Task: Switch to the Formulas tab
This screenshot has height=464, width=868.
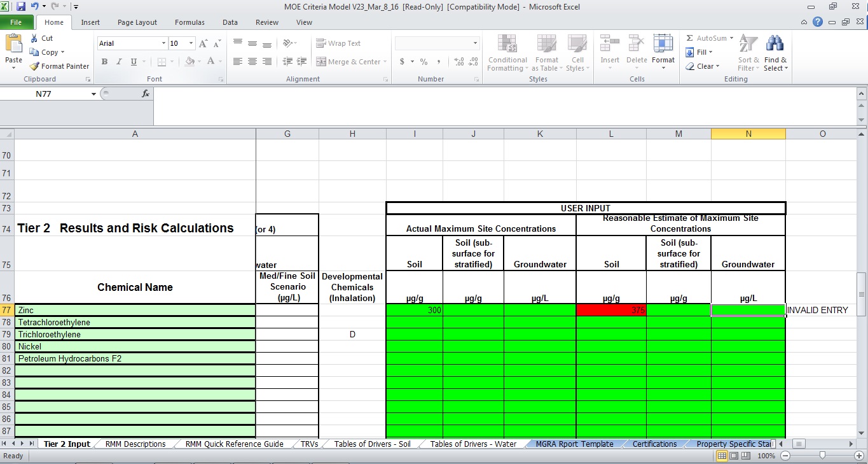Action: [189, 22]
